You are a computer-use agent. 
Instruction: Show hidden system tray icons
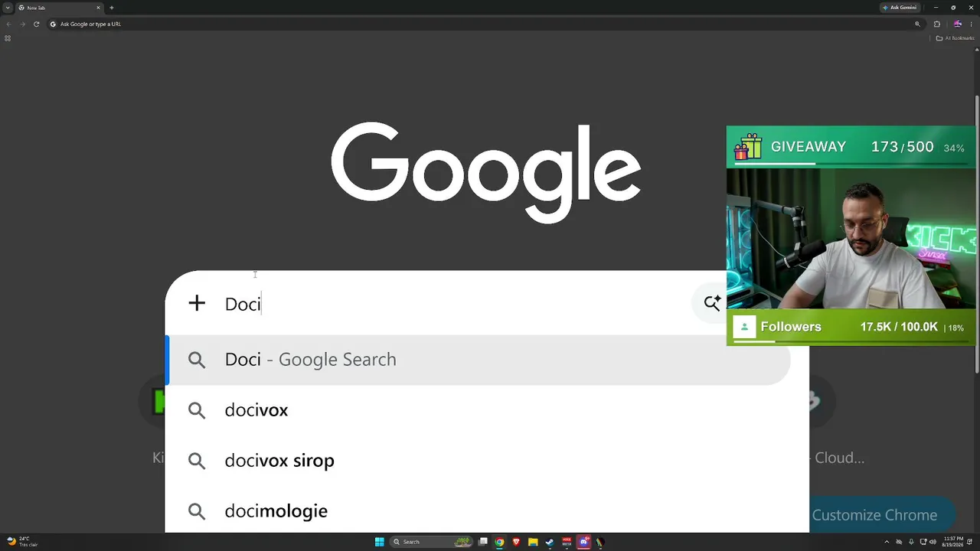coord(887,542)
